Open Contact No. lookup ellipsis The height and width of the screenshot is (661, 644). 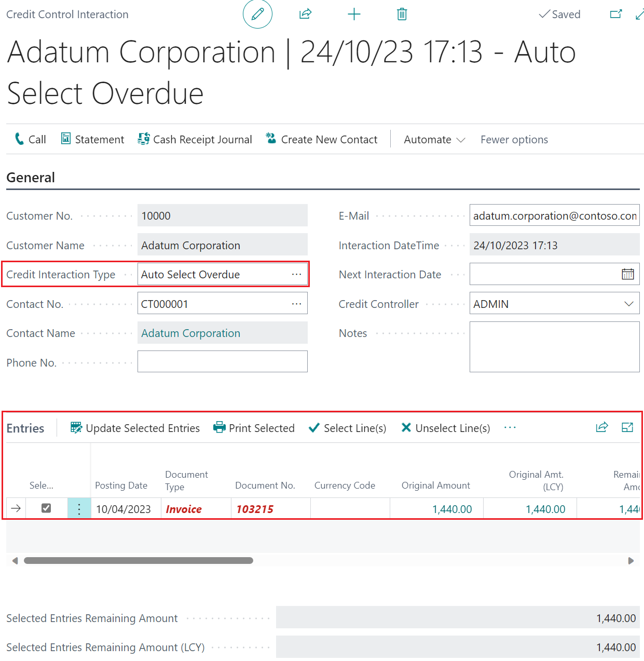tap(296, 304)
